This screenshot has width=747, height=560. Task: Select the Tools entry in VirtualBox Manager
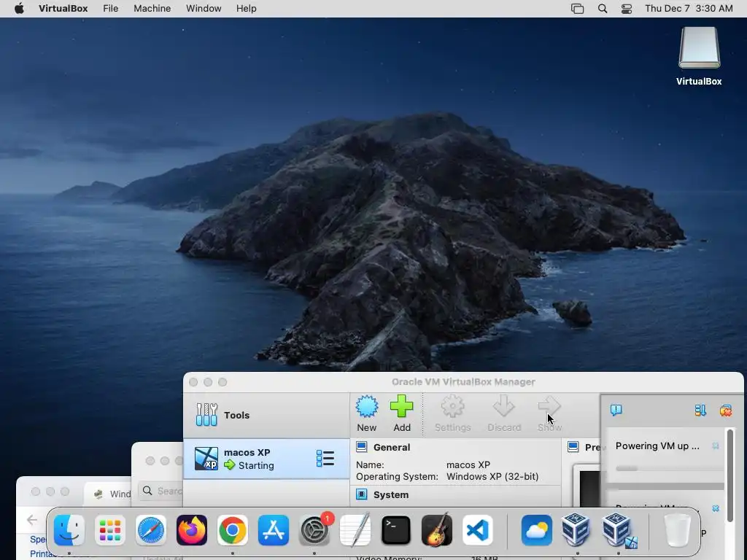266,415
